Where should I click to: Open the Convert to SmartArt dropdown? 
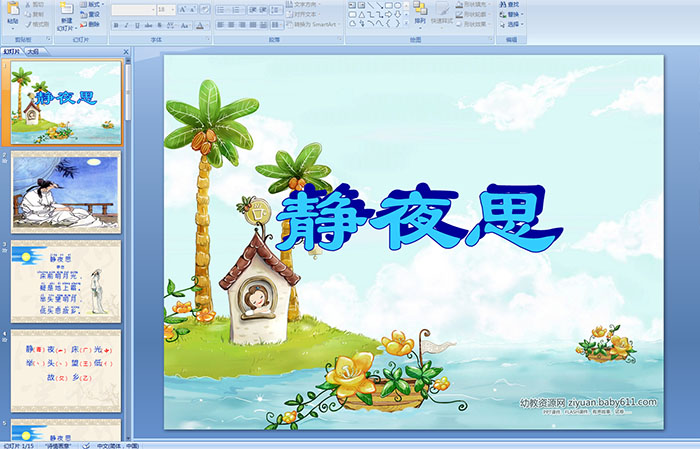[314, 24]
